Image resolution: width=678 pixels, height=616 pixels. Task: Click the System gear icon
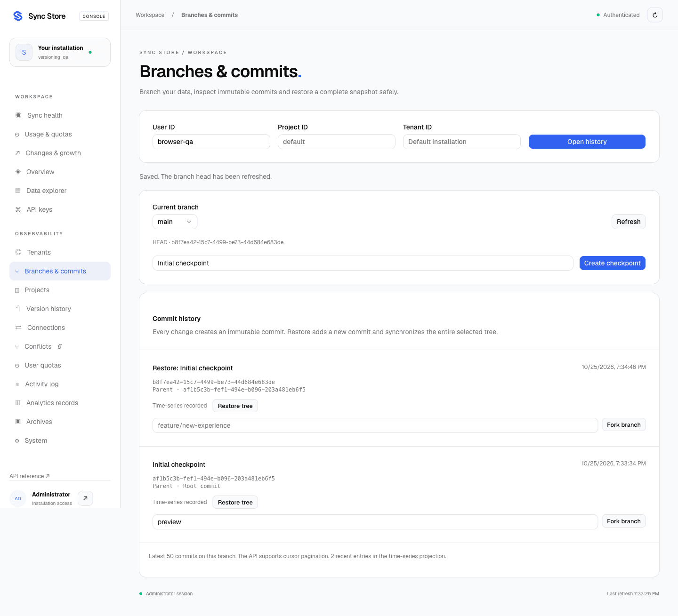click(17, 441)
